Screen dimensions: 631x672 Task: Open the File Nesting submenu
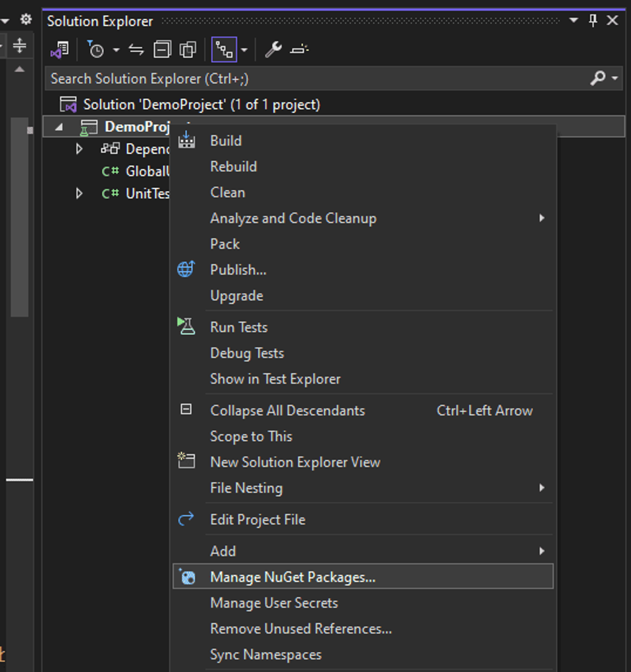pyautogui.click(x=363, y=488)
